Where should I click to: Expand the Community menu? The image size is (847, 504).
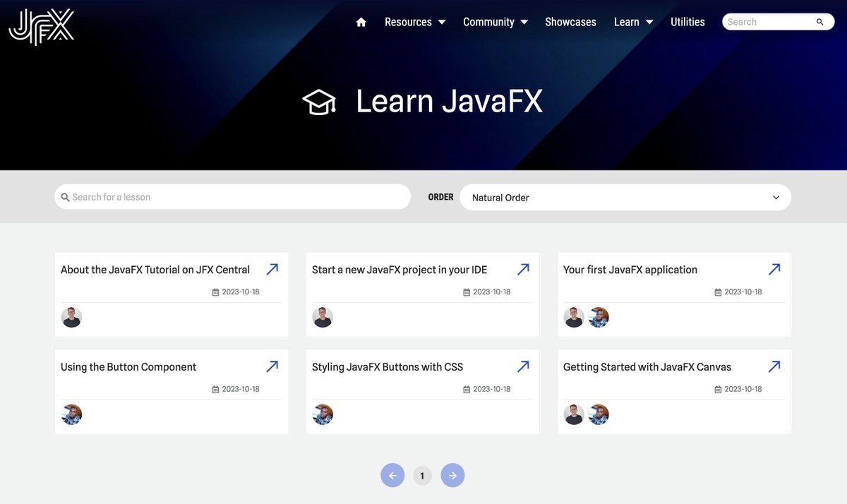click(495, 22)
